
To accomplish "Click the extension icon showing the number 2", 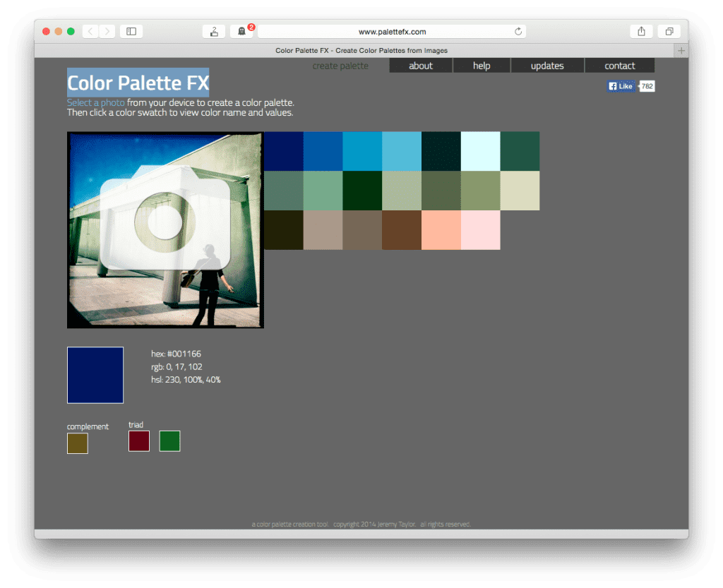I will tap(214, 31).
